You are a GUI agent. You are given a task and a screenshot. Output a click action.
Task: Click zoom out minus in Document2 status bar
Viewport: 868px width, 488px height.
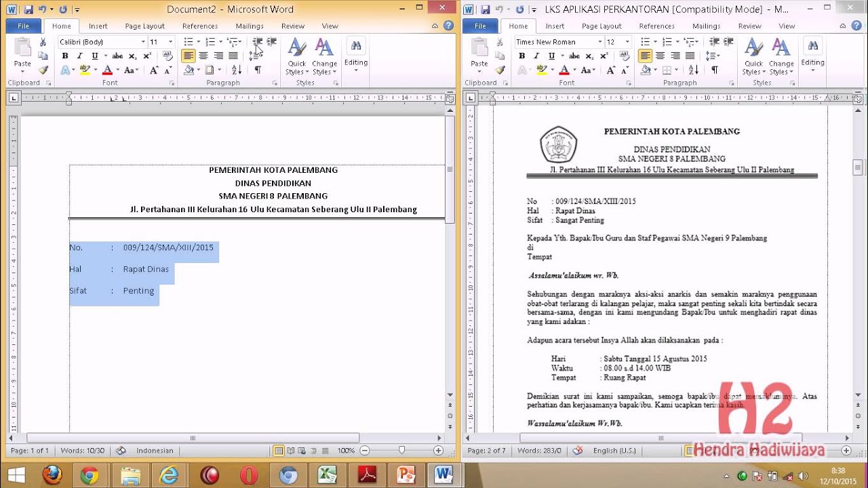365,451
